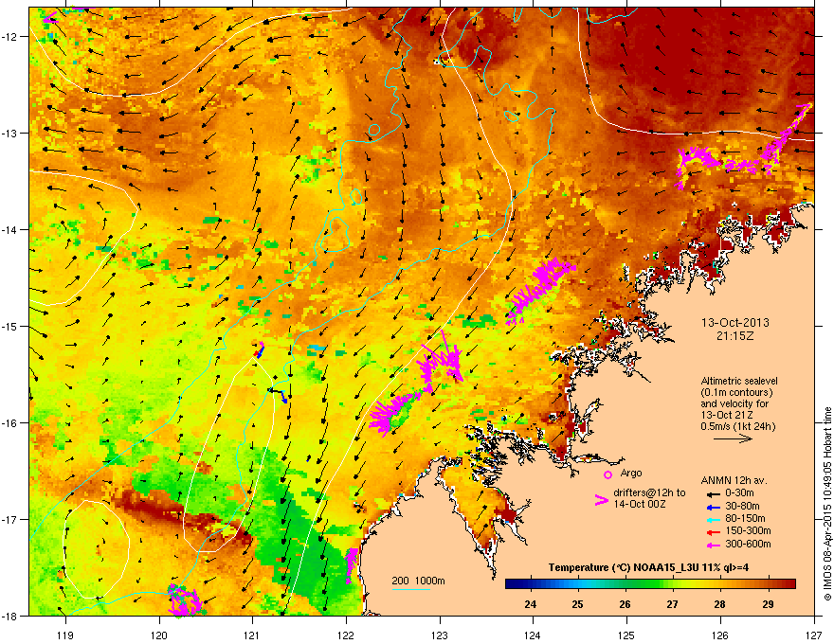Click longitude axis label 119

65,635
